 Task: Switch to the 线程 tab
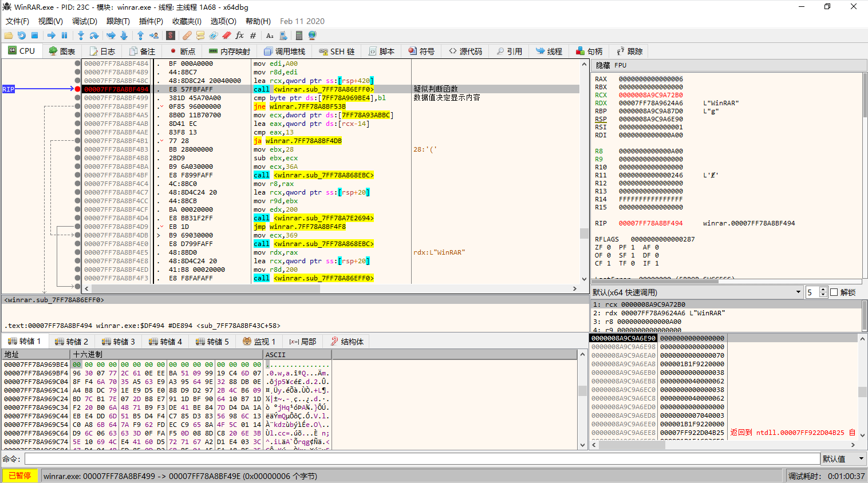tap(549, 51)
